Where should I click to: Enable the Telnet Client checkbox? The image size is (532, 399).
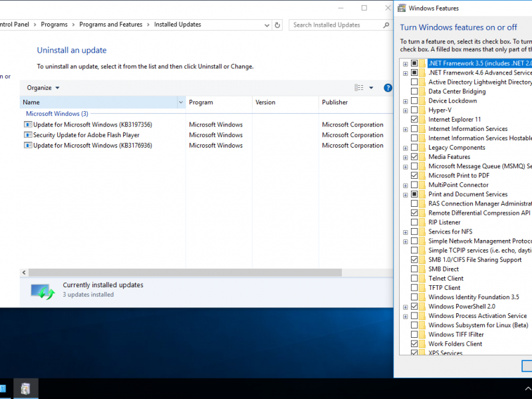pyautogui.click(x=414, y=279)
